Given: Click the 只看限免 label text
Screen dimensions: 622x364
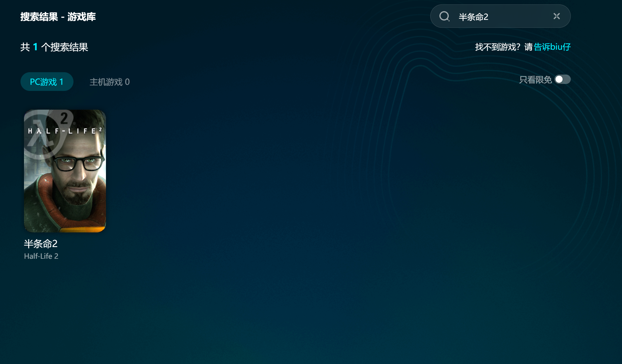Looking at the screenshot, I should coord(535,80).
